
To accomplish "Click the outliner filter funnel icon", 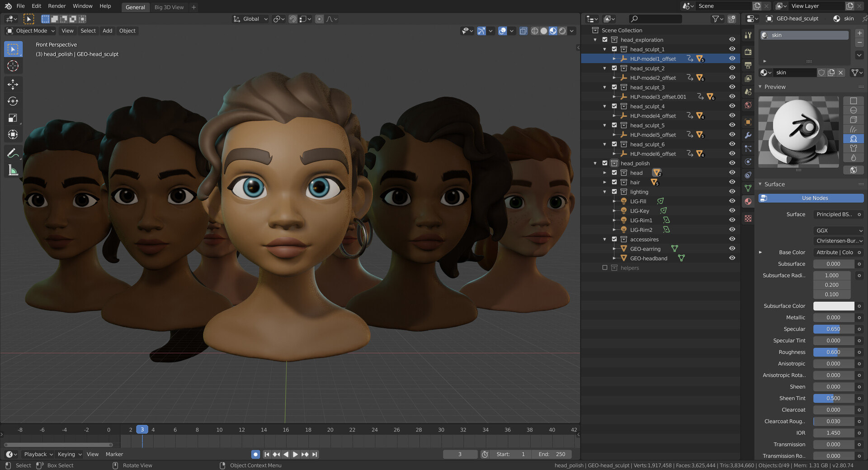I will tap(715, 19).
